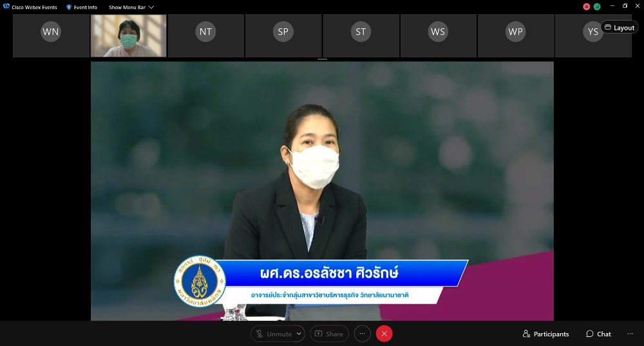
Task: Click the Share content button
Action: point(329,334)
